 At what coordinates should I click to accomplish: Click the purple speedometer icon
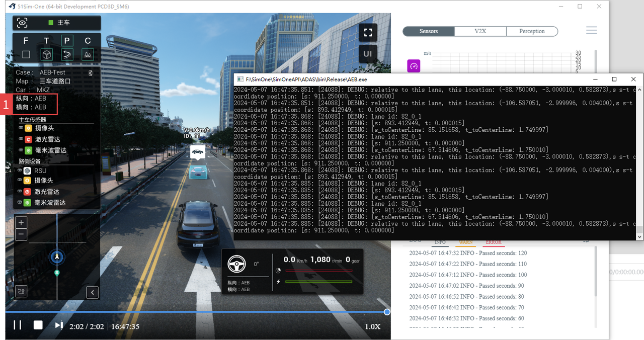(x=414, y=66)
